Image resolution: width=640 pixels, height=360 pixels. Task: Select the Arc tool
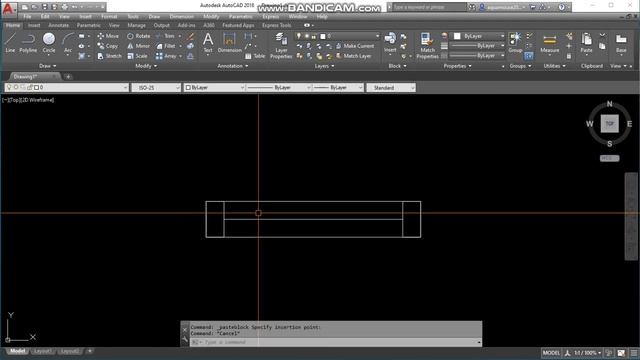pyautogui.click(x=68, y=43)
